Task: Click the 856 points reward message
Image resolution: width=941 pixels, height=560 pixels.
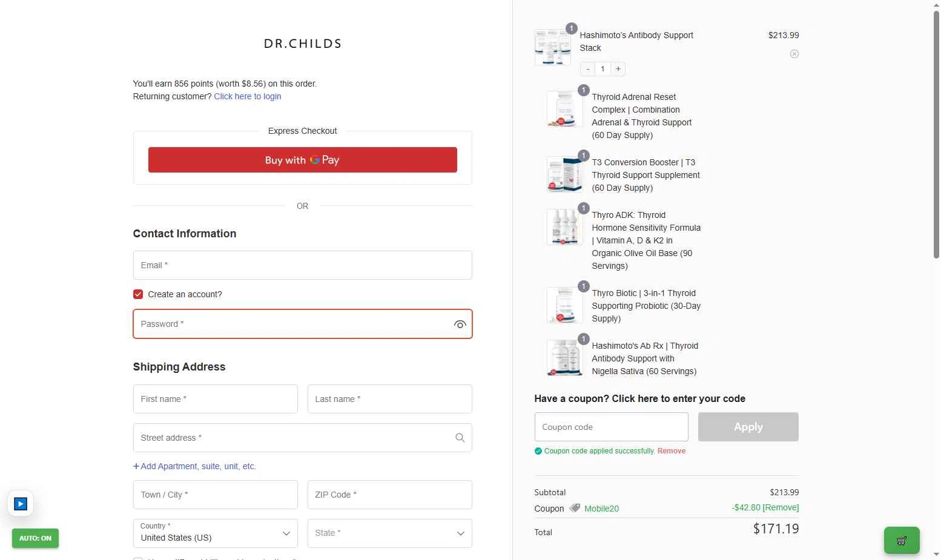Action: tap(225, 84)
